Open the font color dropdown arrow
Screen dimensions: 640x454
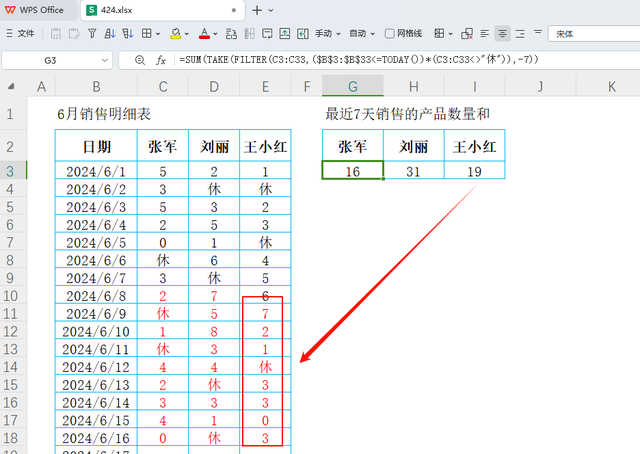215,34
